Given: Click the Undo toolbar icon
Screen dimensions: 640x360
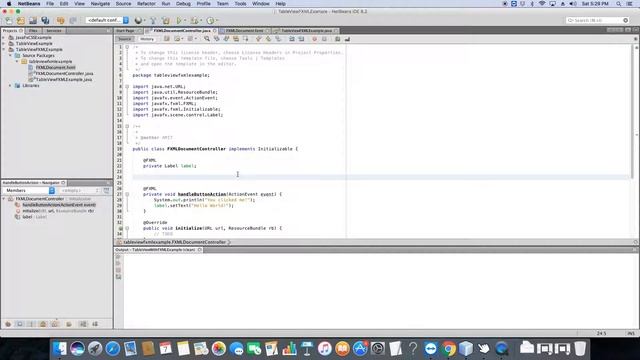Looking at the screenshot, I should pyautogui.click(x=61, y=20).
